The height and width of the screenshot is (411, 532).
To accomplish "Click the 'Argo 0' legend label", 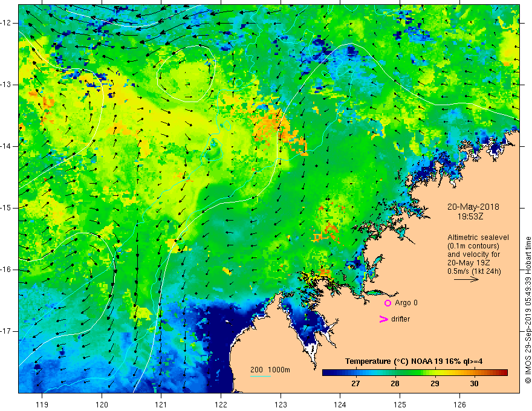I will [x=406, y=303].
